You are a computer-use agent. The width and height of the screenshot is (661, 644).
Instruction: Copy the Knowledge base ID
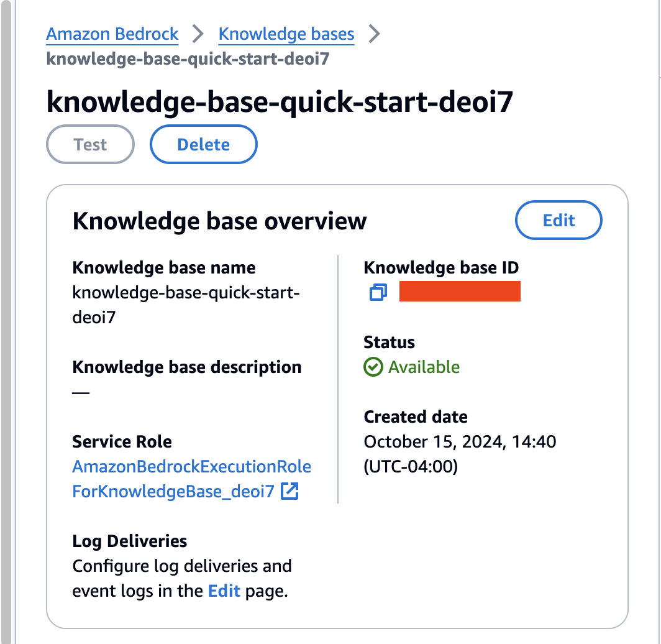[378, 292]
